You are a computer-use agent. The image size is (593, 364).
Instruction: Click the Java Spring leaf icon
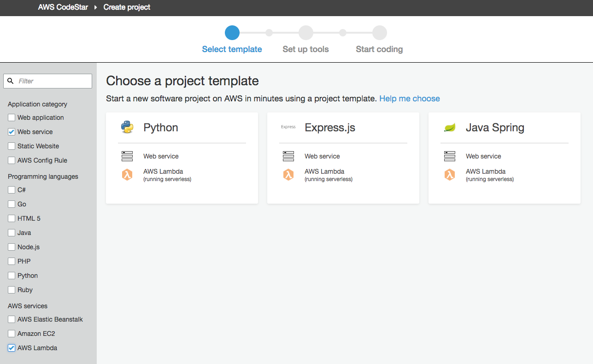[450, 128]
